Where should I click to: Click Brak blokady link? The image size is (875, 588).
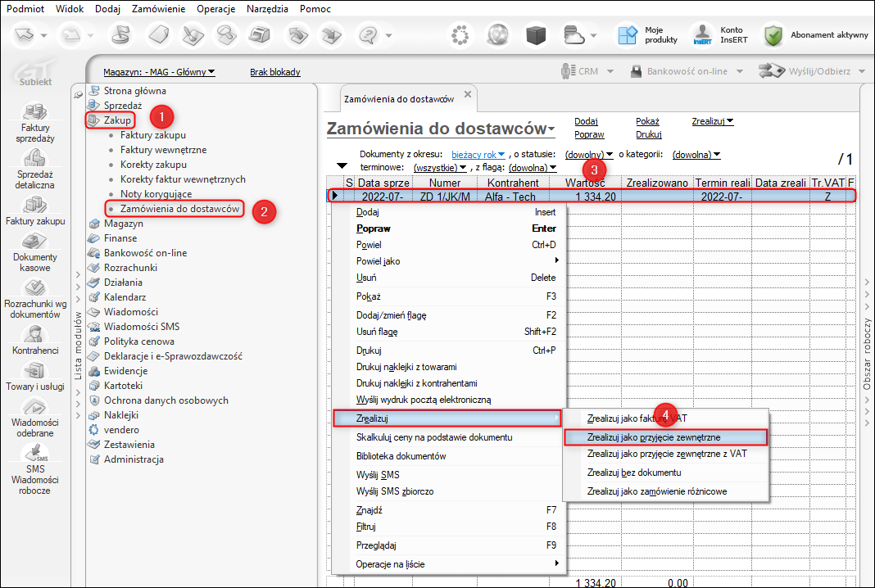pyautogui.click(x=275, y=72)
